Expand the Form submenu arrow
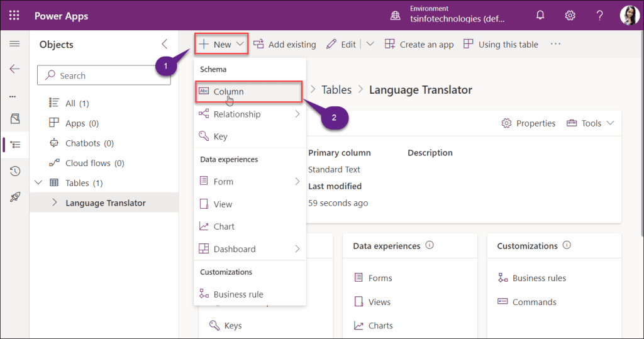 (x=297, y=182)
